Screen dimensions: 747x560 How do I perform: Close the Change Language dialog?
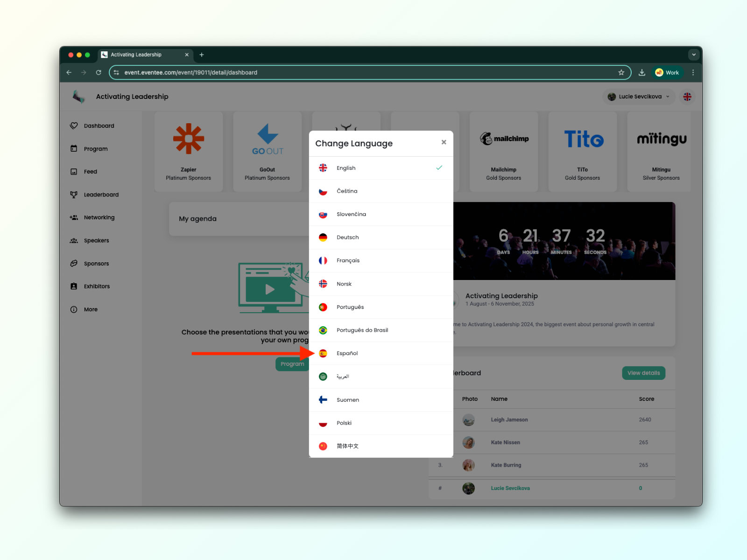(444, 142)
